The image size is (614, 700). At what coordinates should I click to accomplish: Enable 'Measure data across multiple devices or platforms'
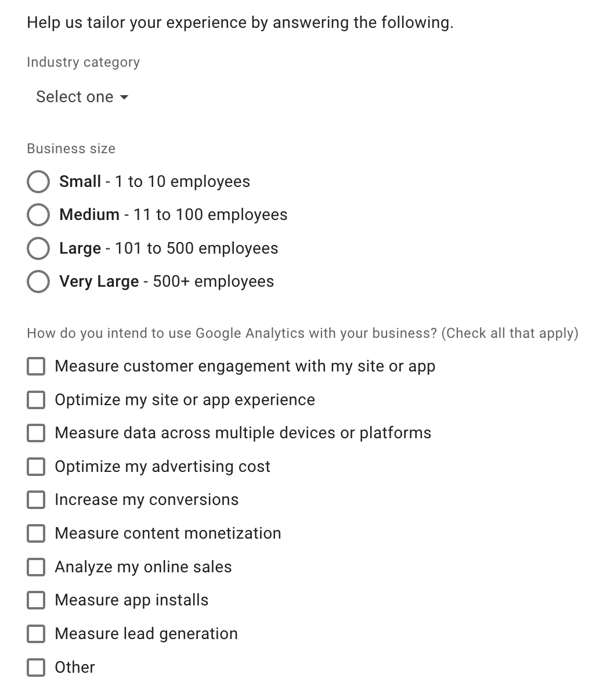(36, 433)
